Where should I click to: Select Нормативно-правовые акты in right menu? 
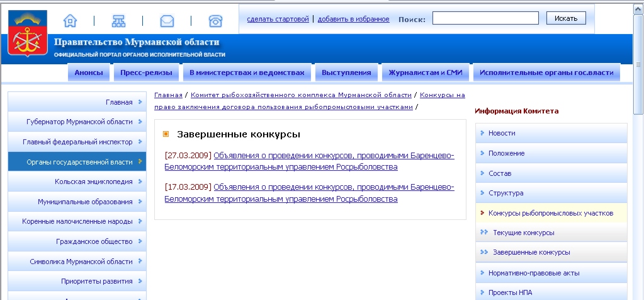click(x=534, y=273)
